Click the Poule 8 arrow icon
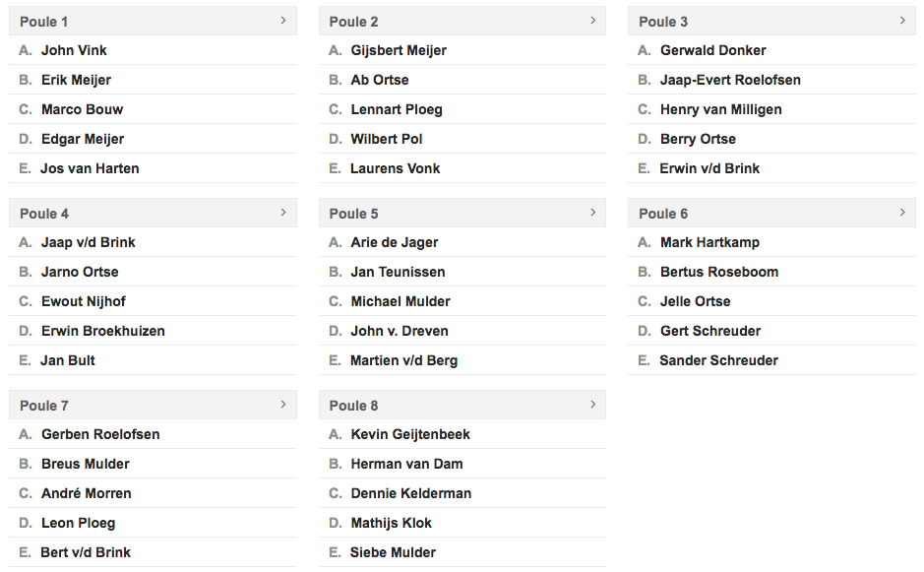Viewport: 924px width, 572px height. [592, 405]
